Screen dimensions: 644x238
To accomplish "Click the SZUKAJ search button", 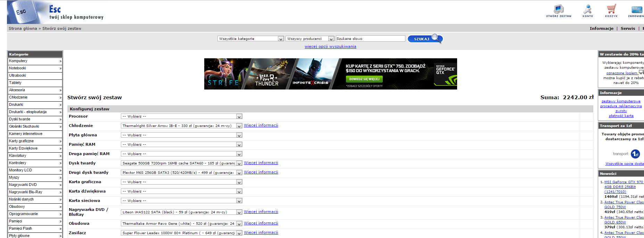I will [x=425, y=39].
